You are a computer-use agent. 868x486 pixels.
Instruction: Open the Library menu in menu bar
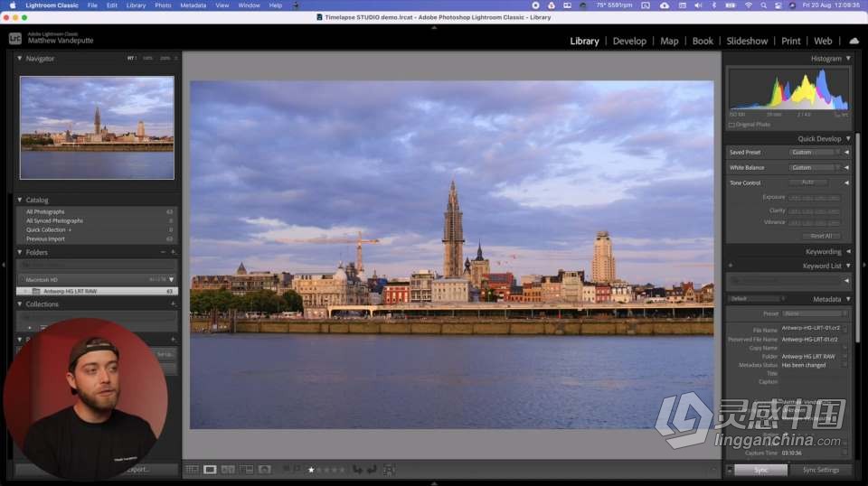point(137,5)
